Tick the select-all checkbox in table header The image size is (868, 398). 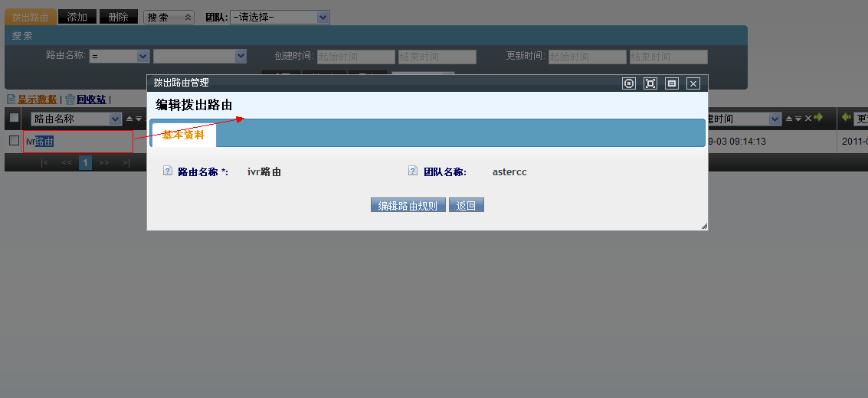point(14,118)
